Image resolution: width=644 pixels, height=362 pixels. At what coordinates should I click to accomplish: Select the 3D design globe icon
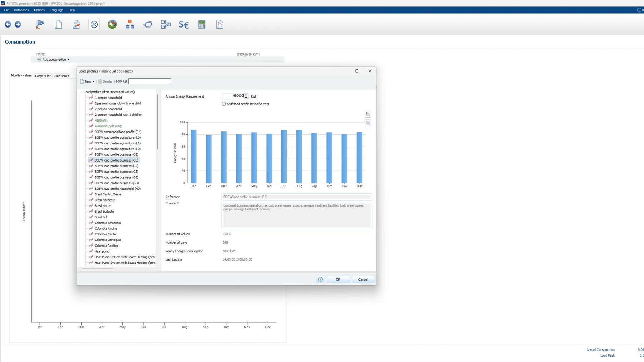click(x=112, y=24)
